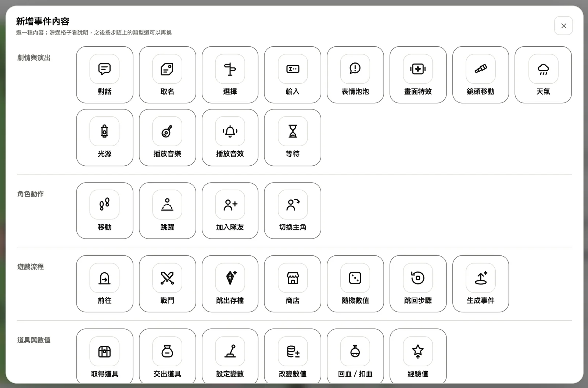Click the subtitle hint starting 選一種內容

94,32
